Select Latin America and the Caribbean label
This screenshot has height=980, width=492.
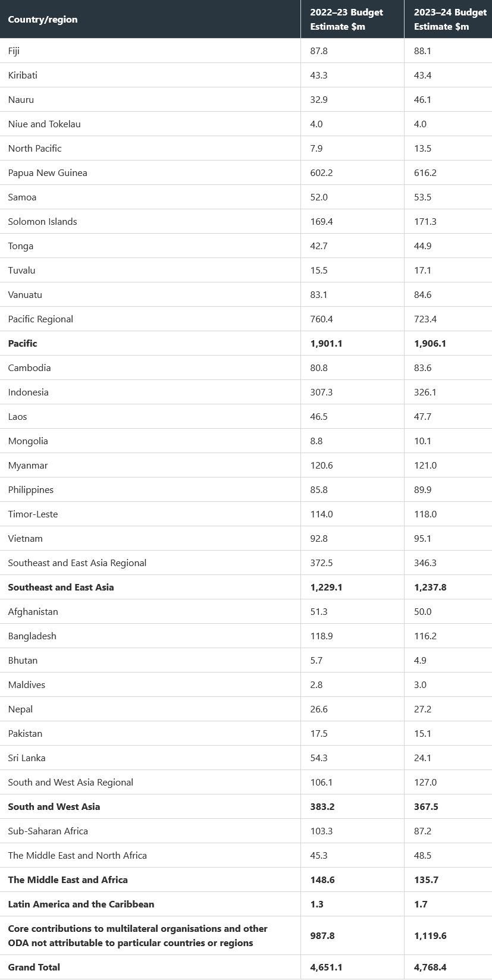coord(81,904)
